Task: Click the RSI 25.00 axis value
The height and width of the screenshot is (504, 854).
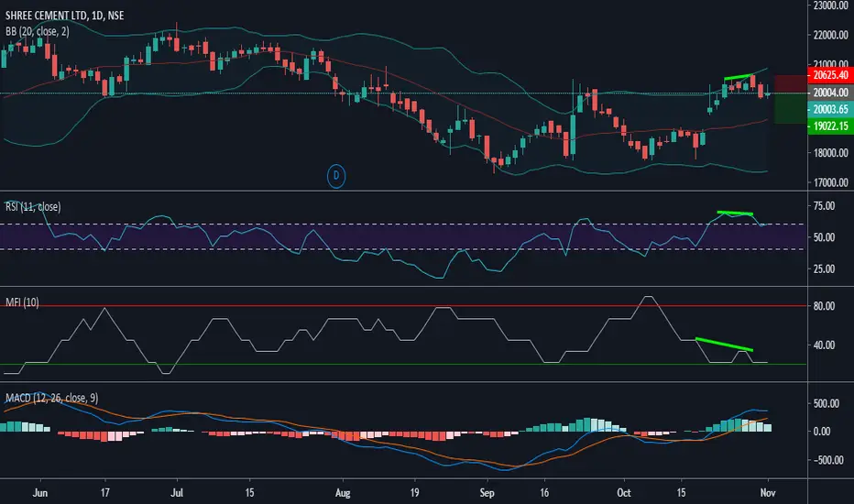Action: 825,269
